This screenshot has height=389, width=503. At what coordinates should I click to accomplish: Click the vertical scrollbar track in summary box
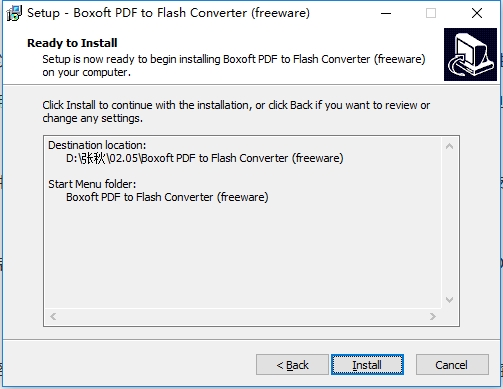tap(449, 223)
